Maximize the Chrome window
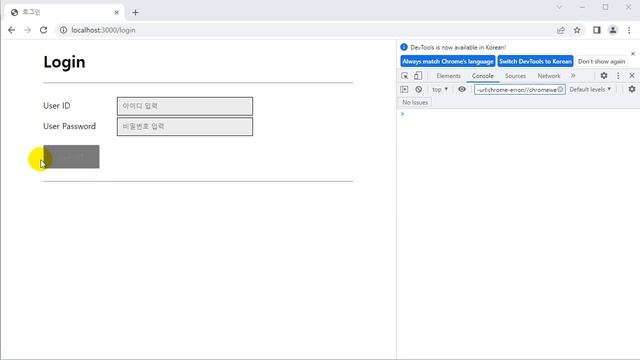The width and height of the screenshot is (640, 360). click(605, 7)
